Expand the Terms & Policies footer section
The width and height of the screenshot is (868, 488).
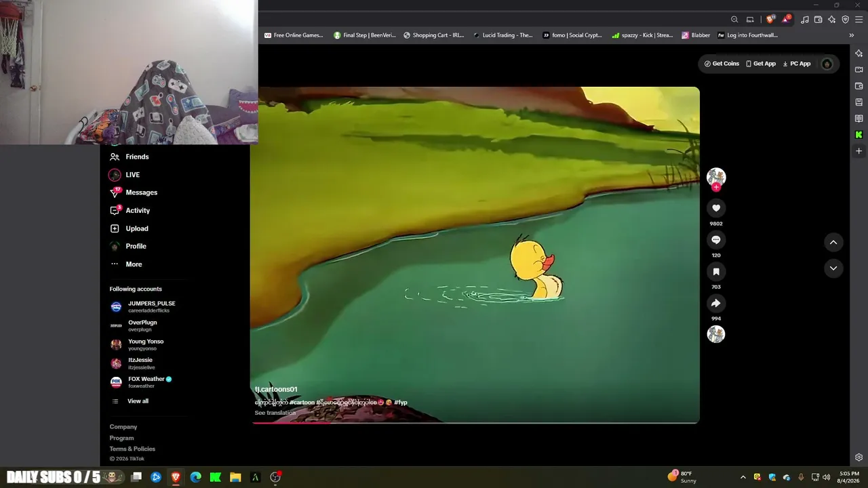[133, 449]
